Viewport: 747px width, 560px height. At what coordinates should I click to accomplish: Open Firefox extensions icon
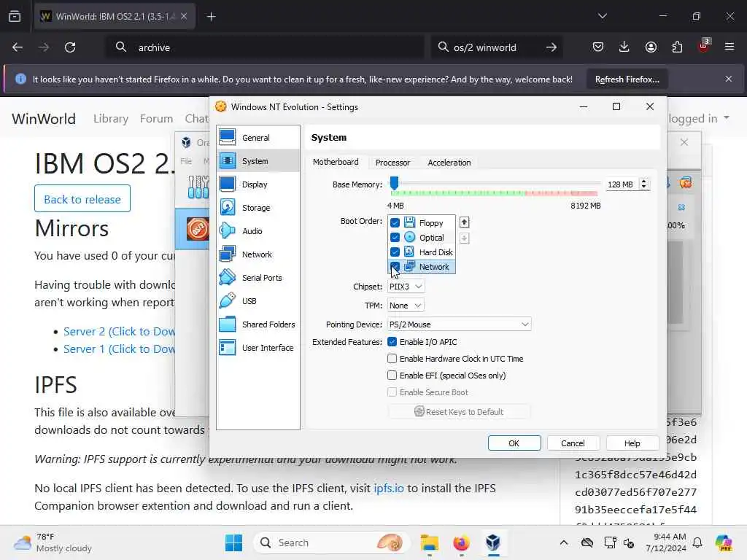pyautogui.click(x=677, y=47)
